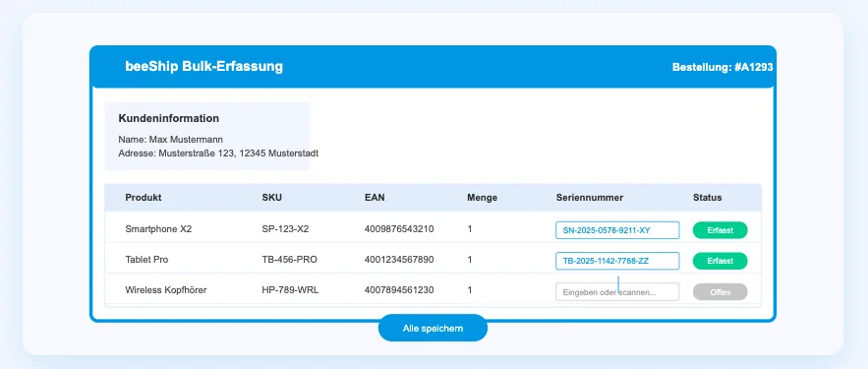Select the Tablet Pro product name
Image resolution: width=868 pixels, height=369 pixels.
coord(146,260)
